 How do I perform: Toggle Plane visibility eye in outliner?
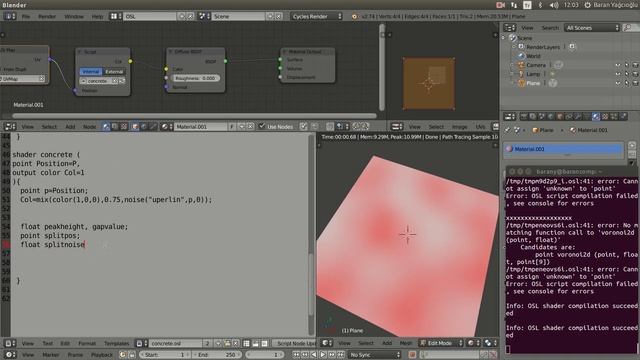click(x=618, y=83)
